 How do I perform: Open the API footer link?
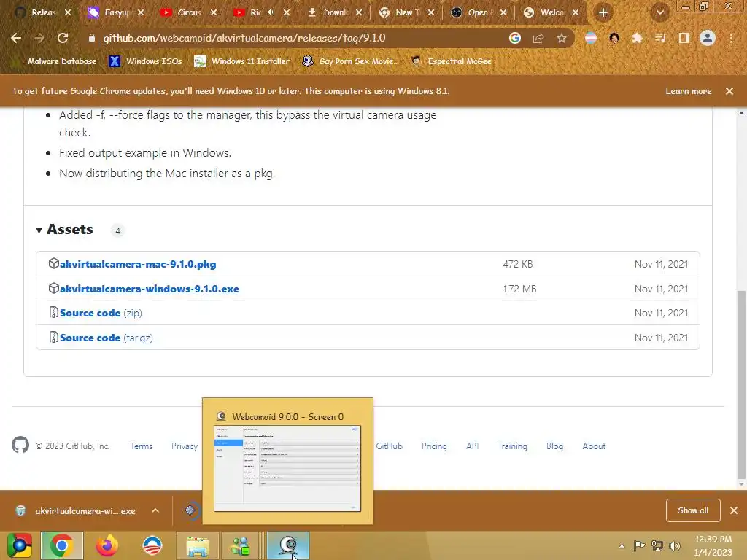point(472,446)
